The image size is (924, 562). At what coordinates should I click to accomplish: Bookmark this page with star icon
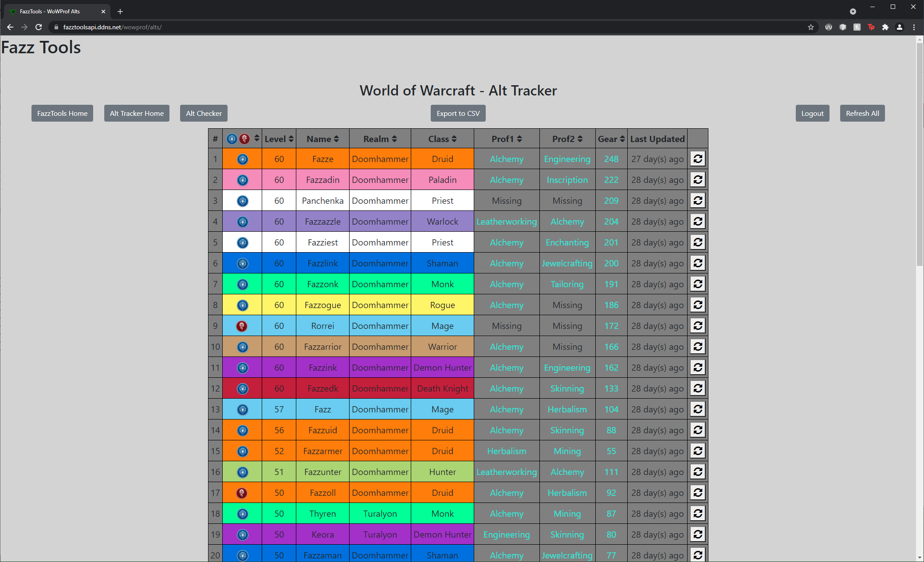(811, 27)
